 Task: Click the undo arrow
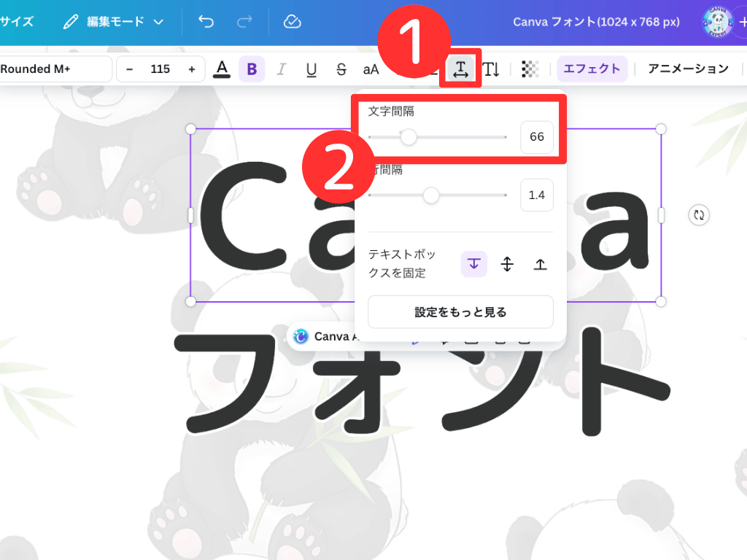(205, 22)
